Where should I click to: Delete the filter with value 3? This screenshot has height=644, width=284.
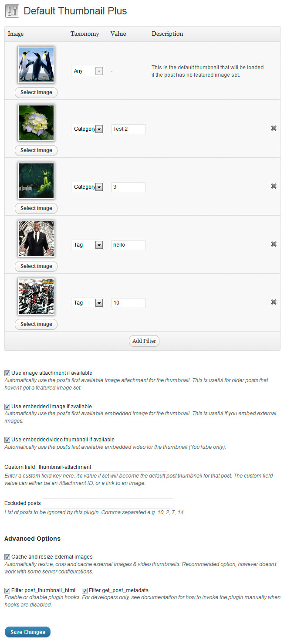pyautogui.click(x=274, y=186)
